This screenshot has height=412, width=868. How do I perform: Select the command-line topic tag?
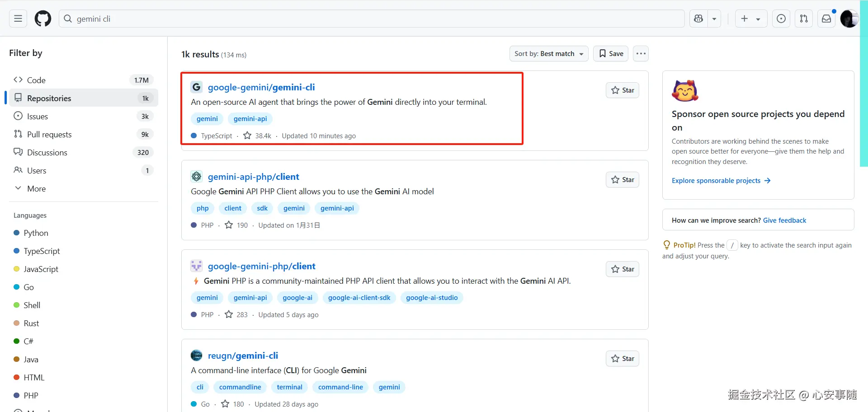pyautogui.click(x=340, y=387)
